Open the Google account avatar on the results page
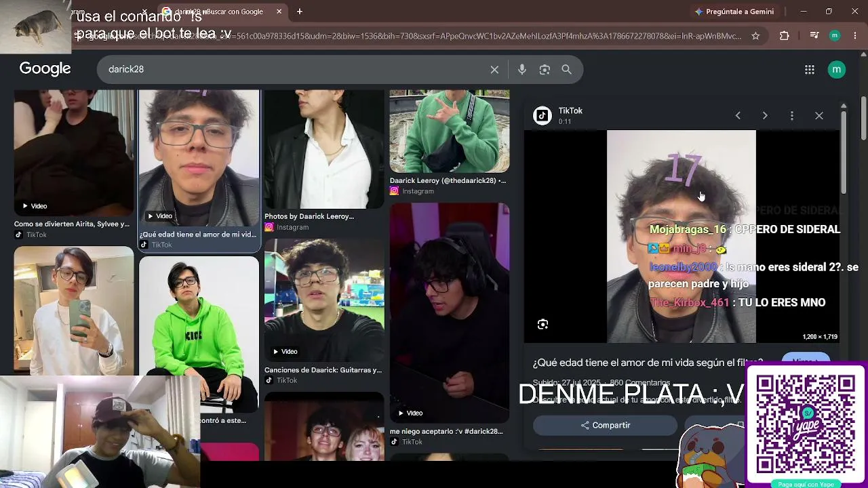868x488 pixels. tap(837, 69)
